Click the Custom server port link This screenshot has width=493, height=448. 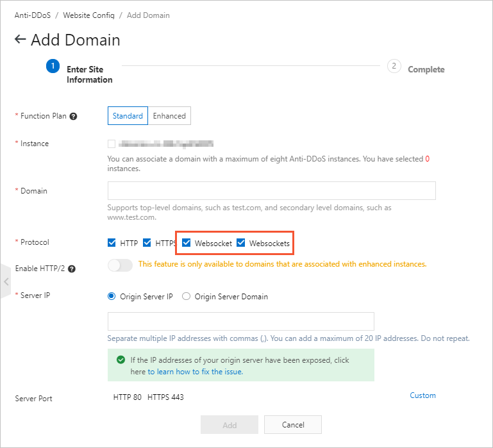point(422,395)
